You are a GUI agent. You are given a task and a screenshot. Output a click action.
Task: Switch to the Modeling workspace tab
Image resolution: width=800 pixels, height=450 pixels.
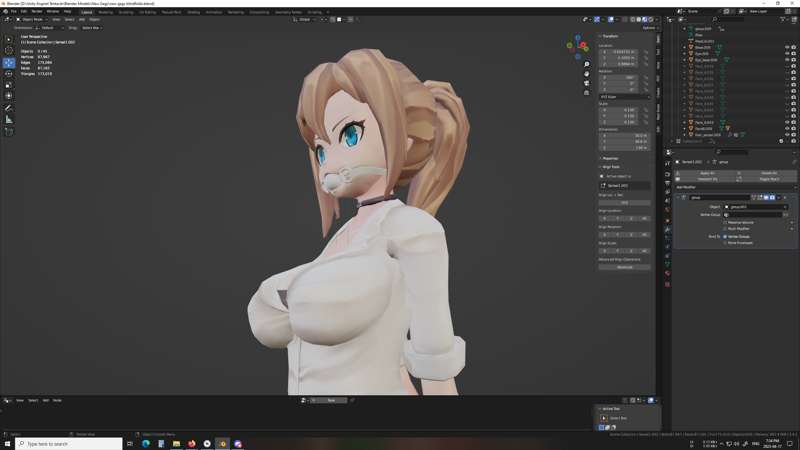[106, 12]
